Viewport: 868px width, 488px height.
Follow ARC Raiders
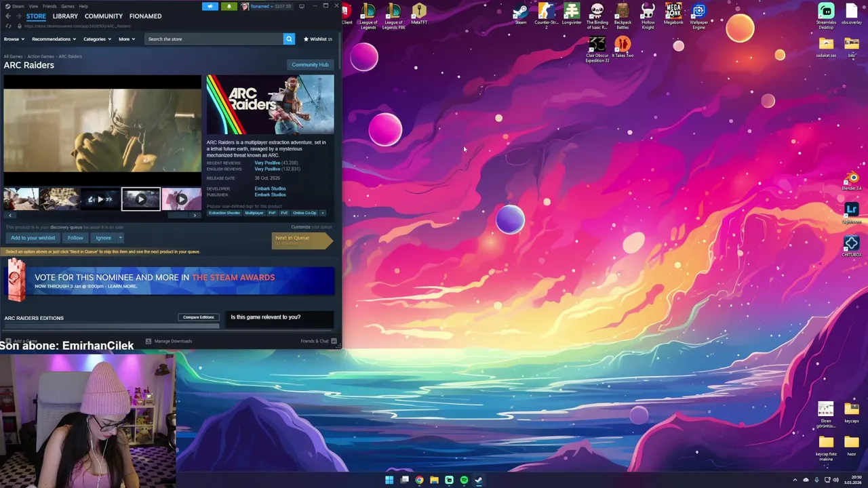75,238
